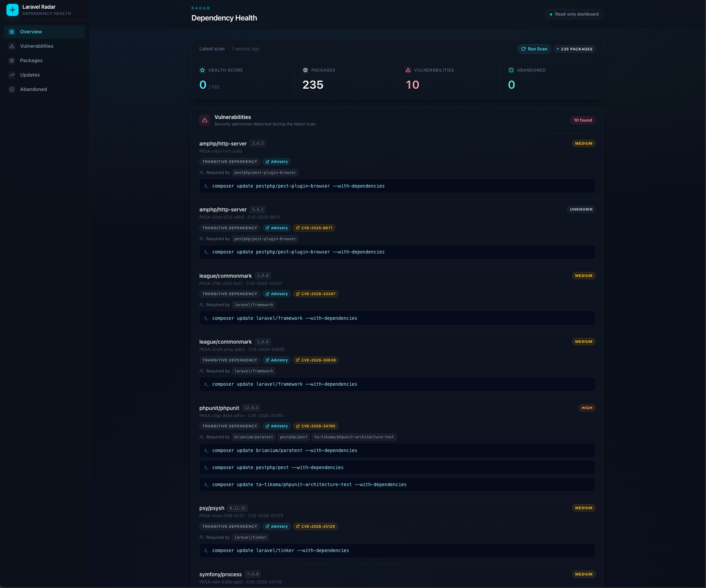706x588 pixels.
Task: Click the 10 found badge
Action: tap(582, 120)
